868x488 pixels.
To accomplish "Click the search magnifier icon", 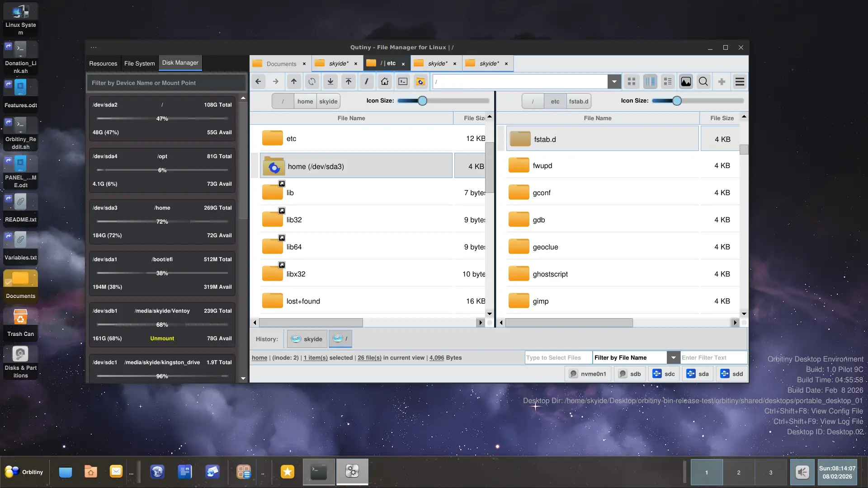I will [x=703, y=82].
